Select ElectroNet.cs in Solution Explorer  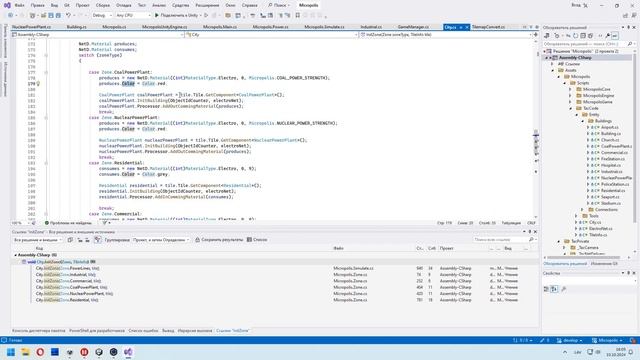[600, 229]
